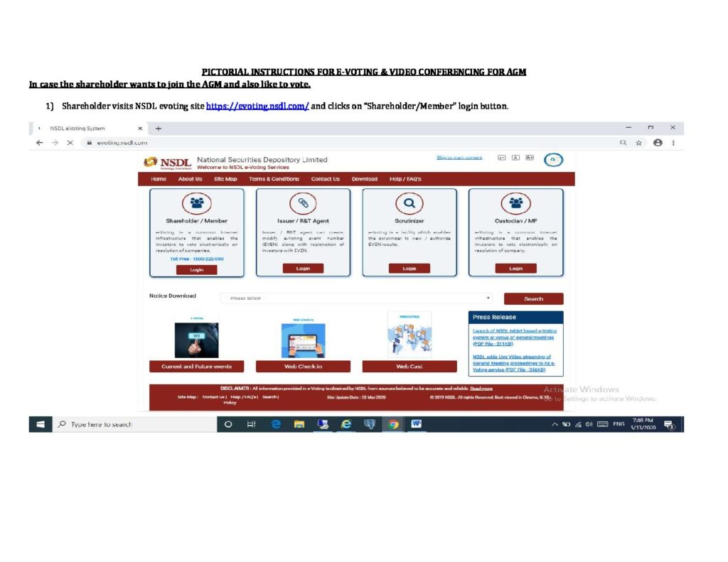
Task: Open the Windows Start menu
Action: (41, 424)
